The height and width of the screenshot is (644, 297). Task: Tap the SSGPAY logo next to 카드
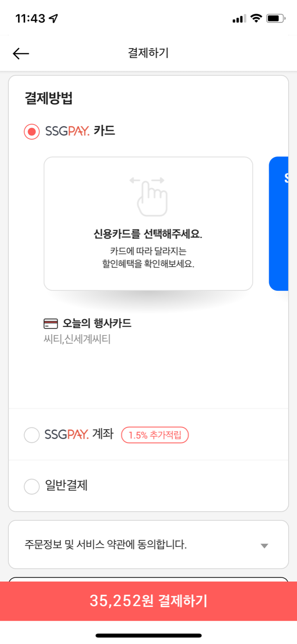[67, 131]
